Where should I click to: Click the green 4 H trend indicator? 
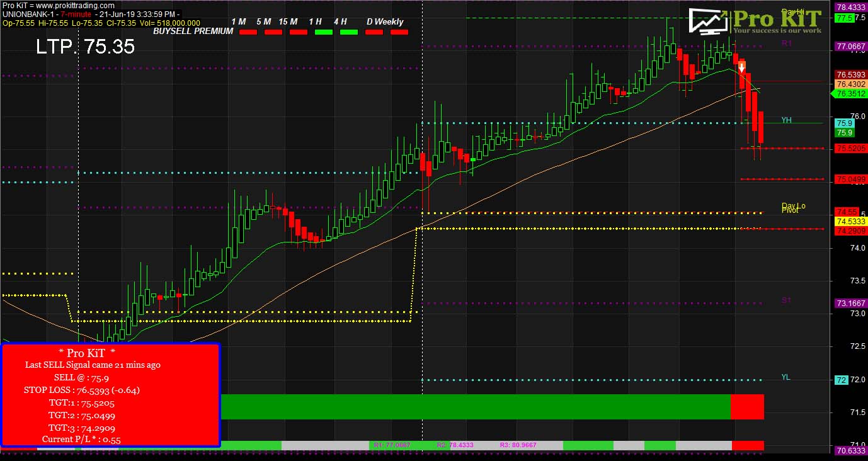(x=348, y=31)
